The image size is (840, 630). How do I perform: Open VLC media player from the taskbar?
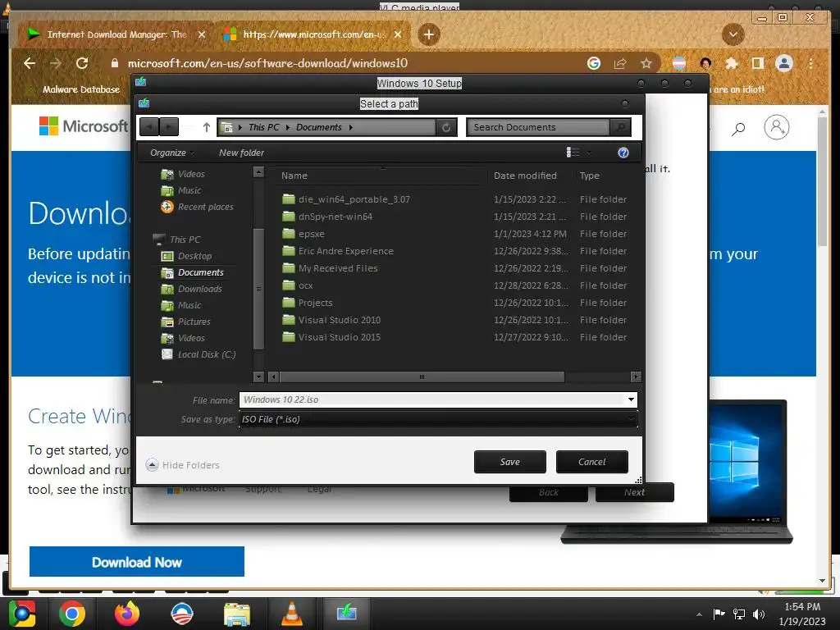pyautogui.click(x=292, y=614)
